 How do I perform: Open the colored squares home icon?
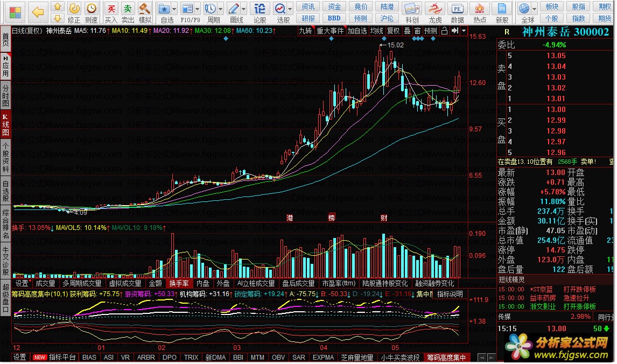coord(15,12)
